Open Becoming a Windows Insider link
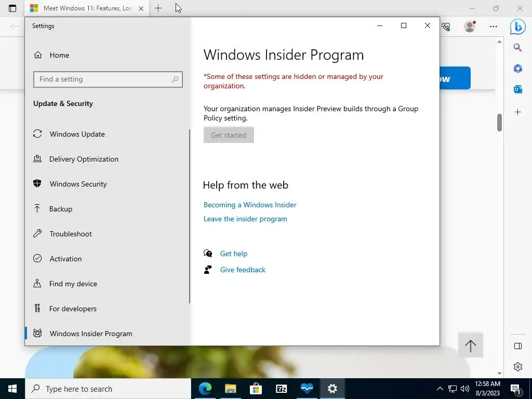532x399 pixels. [x=250, y=205]
